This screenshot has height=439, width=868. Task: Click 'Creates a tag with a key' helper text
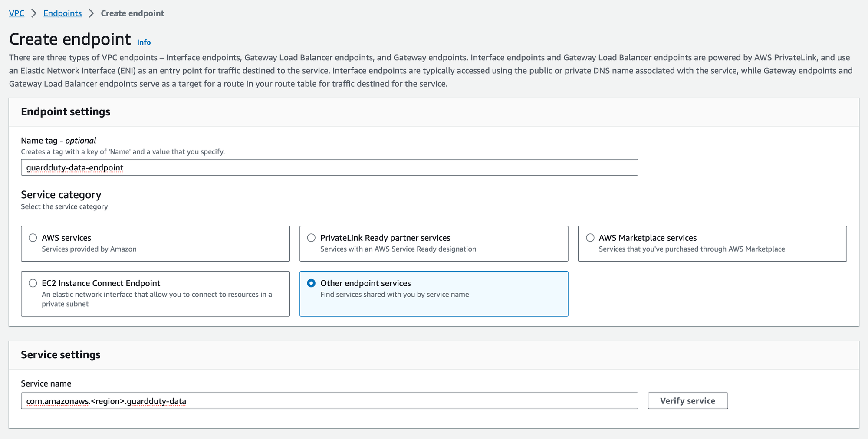123,152
